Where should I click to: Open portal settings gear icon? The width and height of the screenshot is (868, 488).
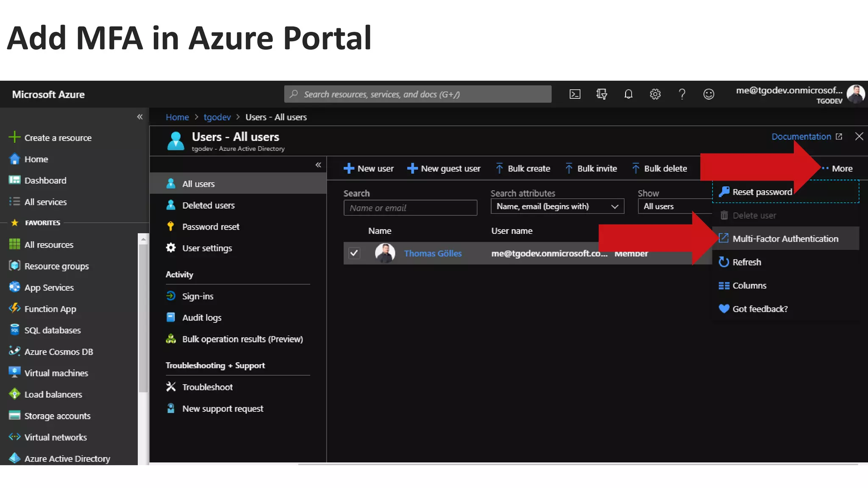[655, 94]
